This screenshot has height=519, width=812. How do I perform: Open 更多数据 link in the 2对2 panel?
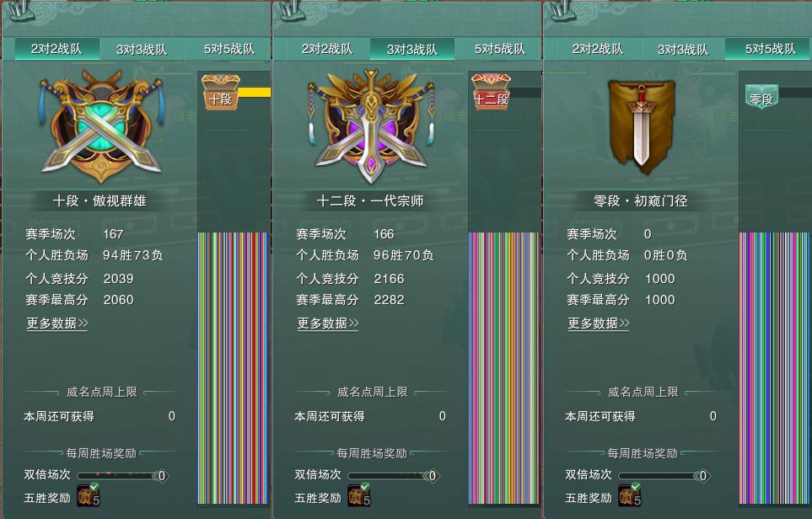point(57,324)
